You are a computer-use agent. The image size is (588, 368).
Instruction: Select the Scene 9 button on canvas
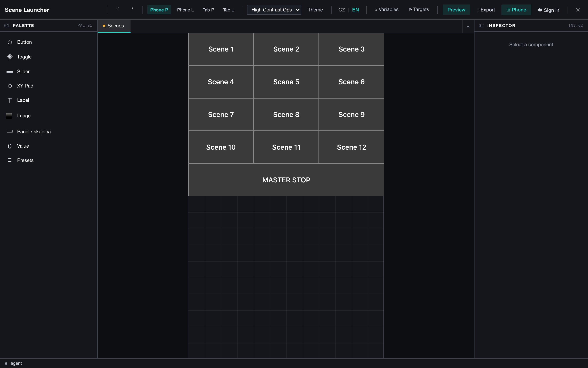click(352, 115)
